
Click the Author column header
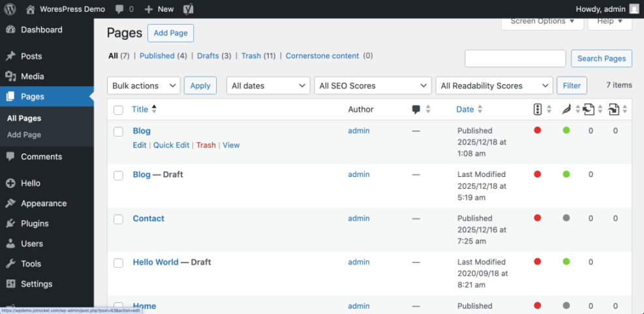[361, 109]
